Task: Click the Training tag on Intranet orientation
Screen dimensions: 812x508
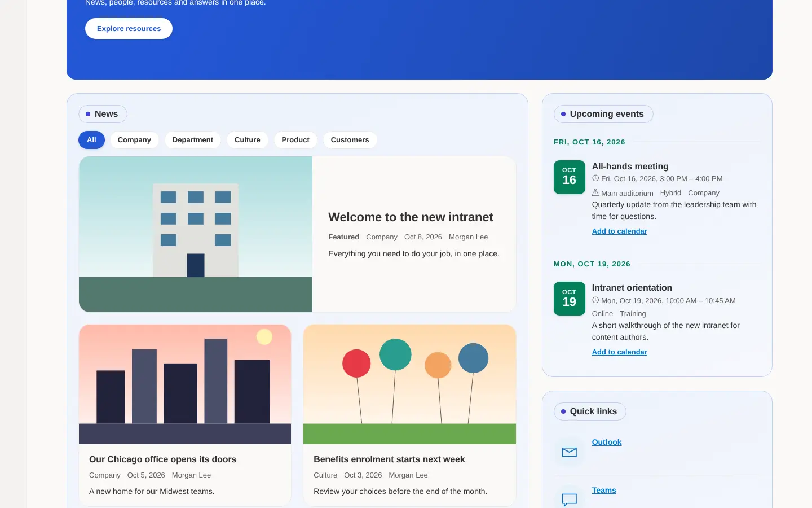Action: pos(633,314)
